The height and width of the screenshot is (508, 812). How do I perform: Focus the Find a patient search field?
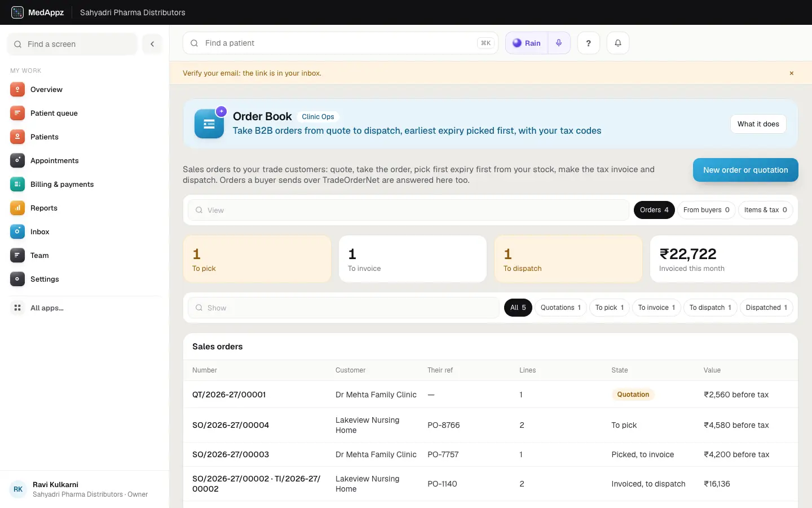[341, 43]
